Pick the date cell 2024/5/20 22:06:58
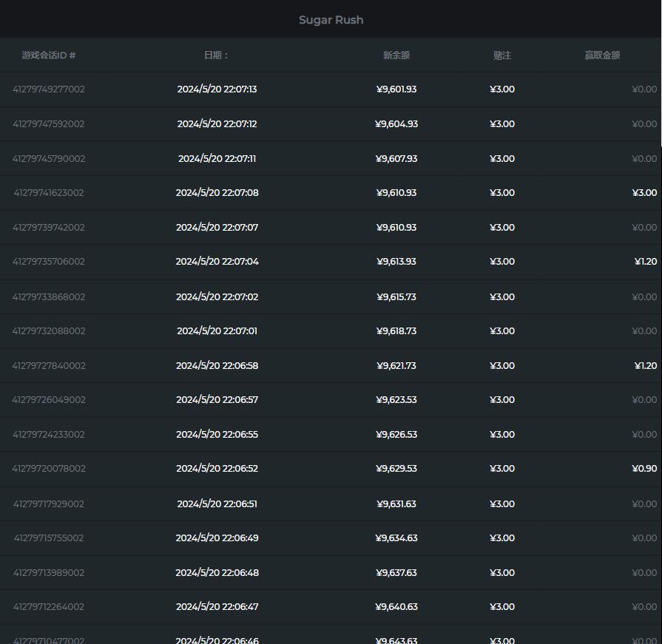662x644 pixels. pyautogui.click(x=217, y=366)
